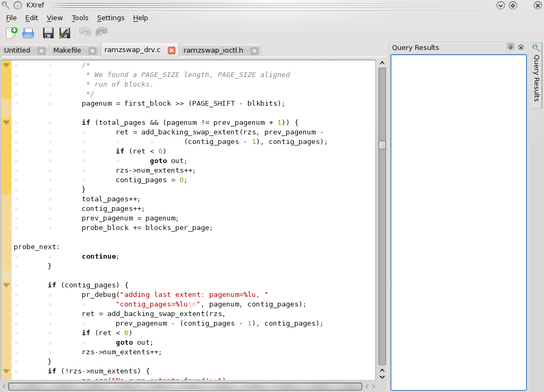544x392 pixels.
Task: Open the Tools menu
Action: (x=80, y=18)
